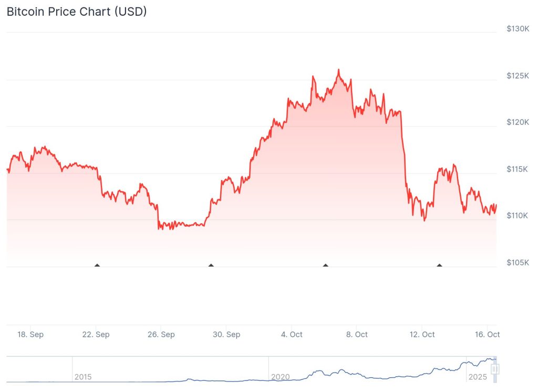The height and width of the screenshot is (392, 538).
Task: Click the $115K y-axis label
Action: [517, 169]
